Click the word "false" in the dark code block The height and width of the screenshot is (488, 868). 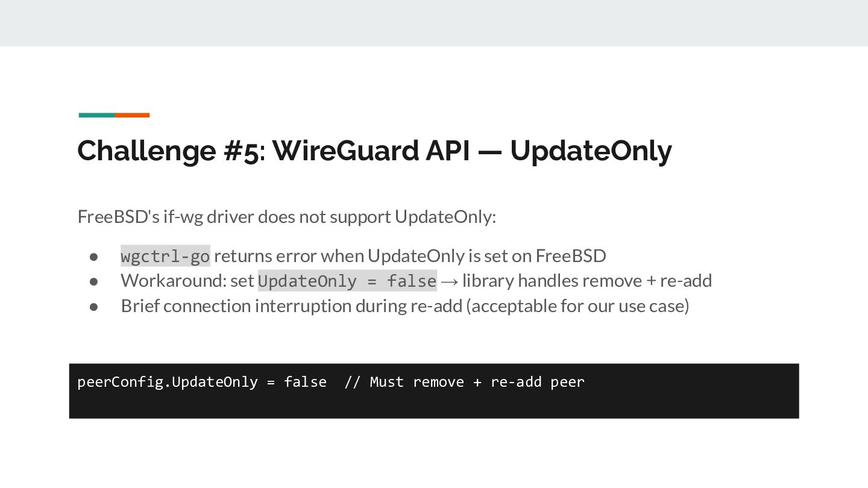305,382
